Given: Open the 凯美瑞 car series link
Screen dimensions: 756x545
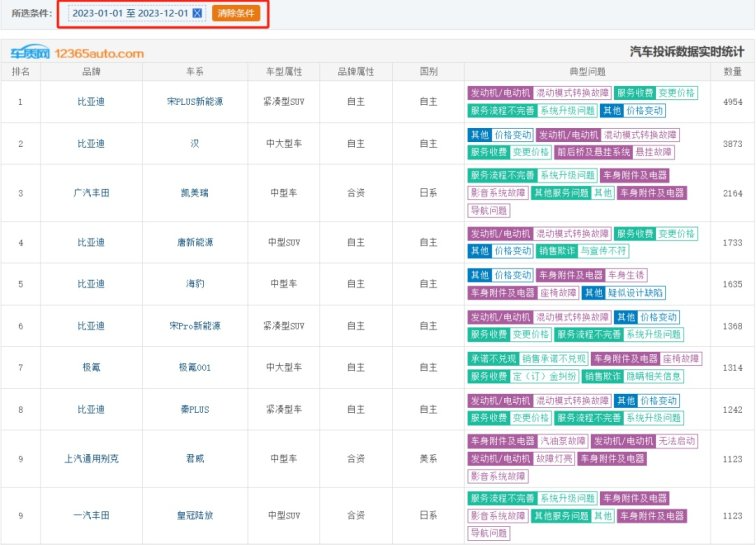Looking at the screenshot, I should (x=195, y=193).
